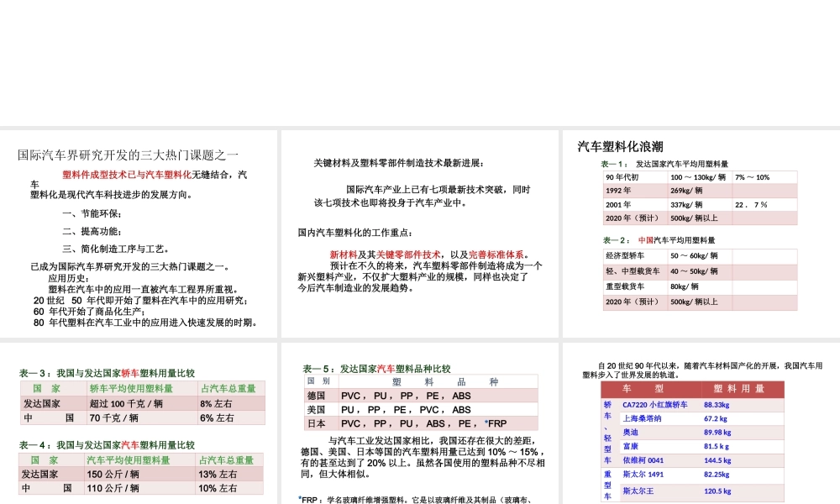This screenshot has width=840, height=504.
Task: Click cell 6%左右
Action: [231, 417]
